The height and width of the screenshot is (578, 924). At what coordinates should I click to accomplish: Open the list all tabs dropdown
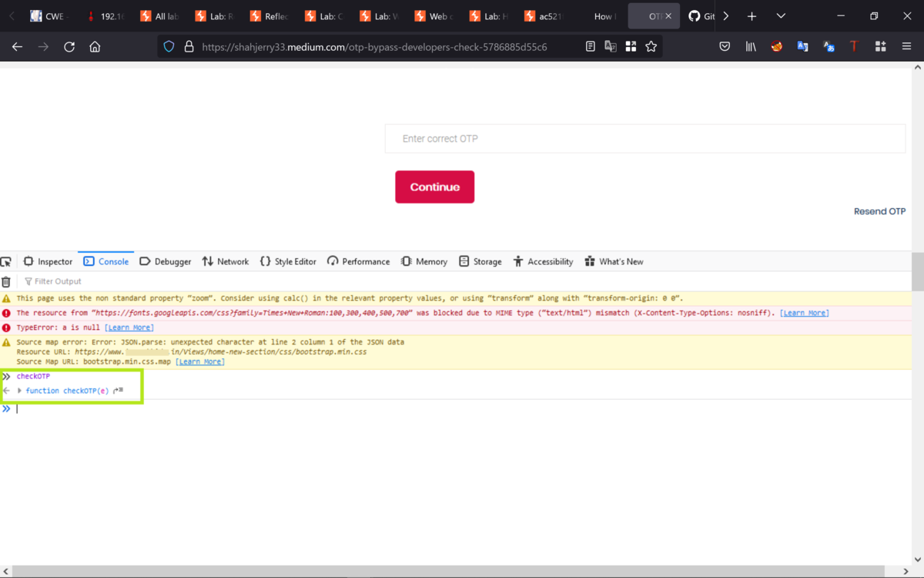(x=781, y=16)
